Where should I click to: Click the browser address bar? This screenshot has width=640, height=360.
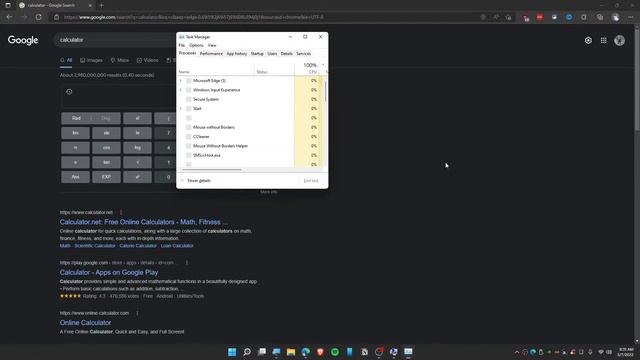pos(265,17)
